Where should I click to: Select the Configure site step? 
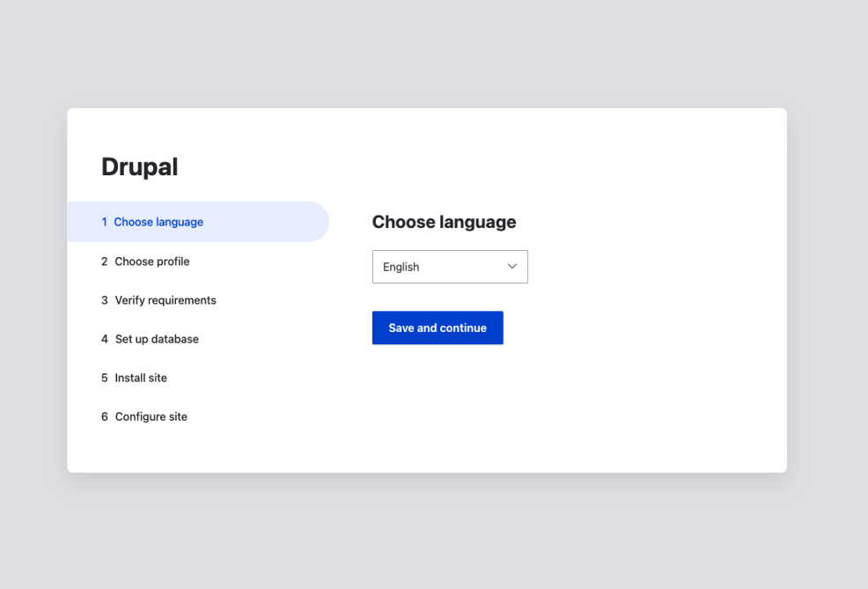pos(151,416)
